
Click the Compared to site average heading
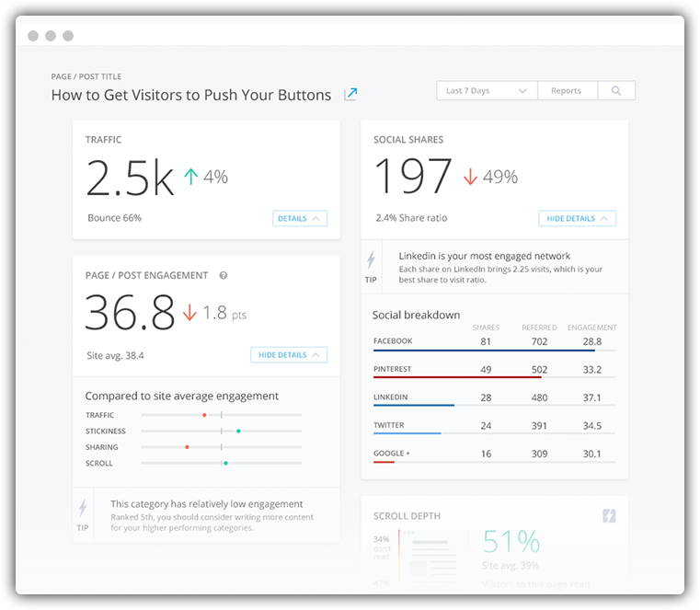coord(182,397)
